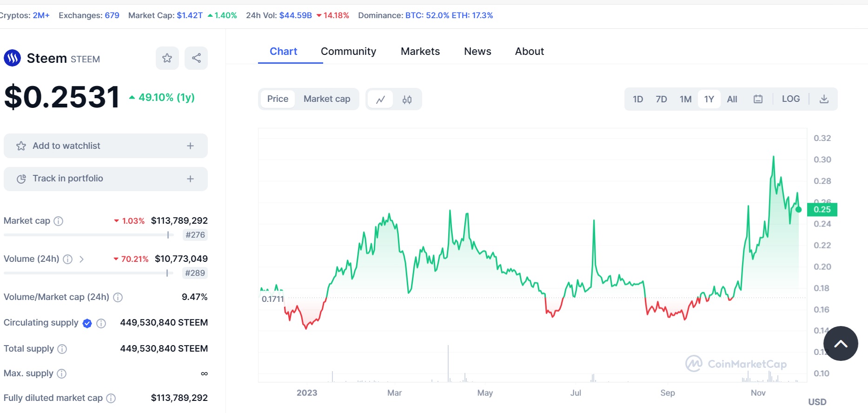Toggle chart to Market cap view

tap(327, 99)
